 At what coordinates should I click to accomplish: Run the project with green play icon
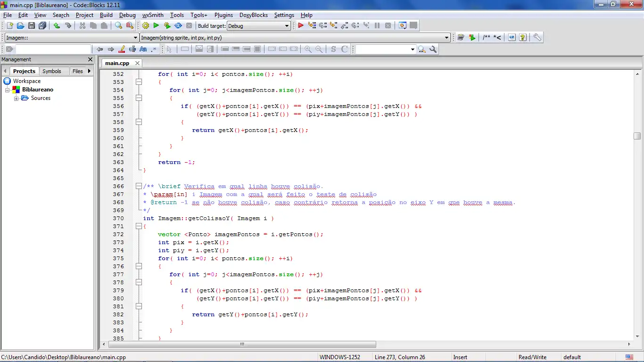pyautogui.click(x=156, y=25)
